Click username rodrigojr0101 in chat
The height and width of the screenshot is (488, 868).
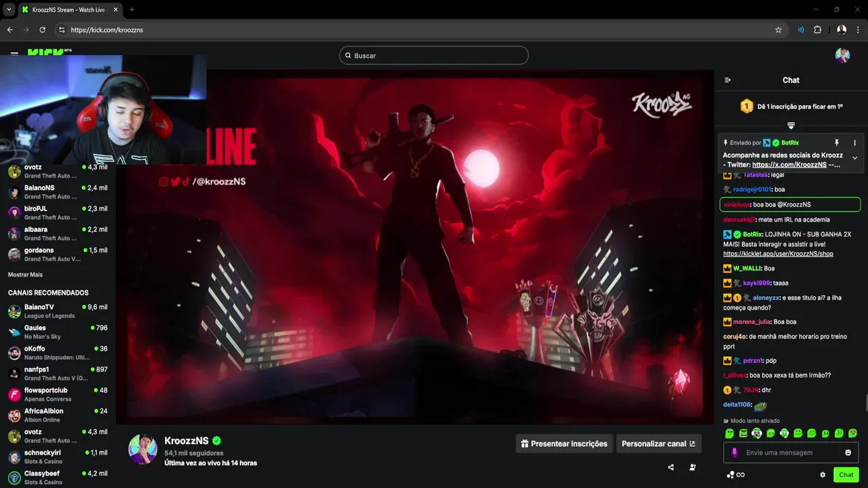pyautogui.click(x=752, y=189)
